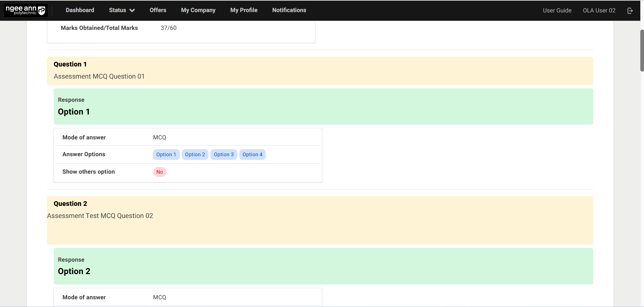Select the Option 4 answer chip
Viewport: 644px width, 307px height.
(x=252, y=155)
